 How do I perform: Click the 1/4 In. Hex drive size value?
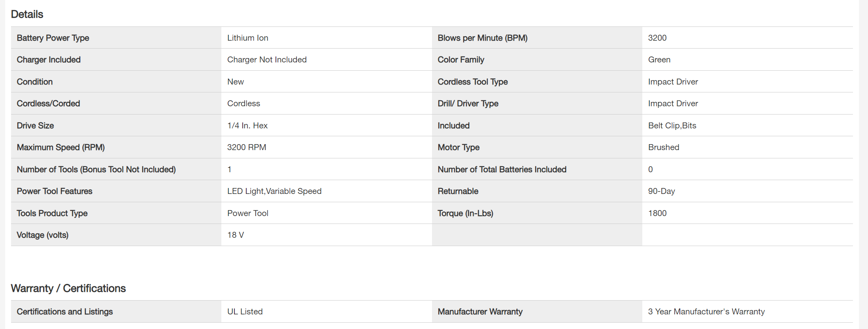[x=247, y=126]
